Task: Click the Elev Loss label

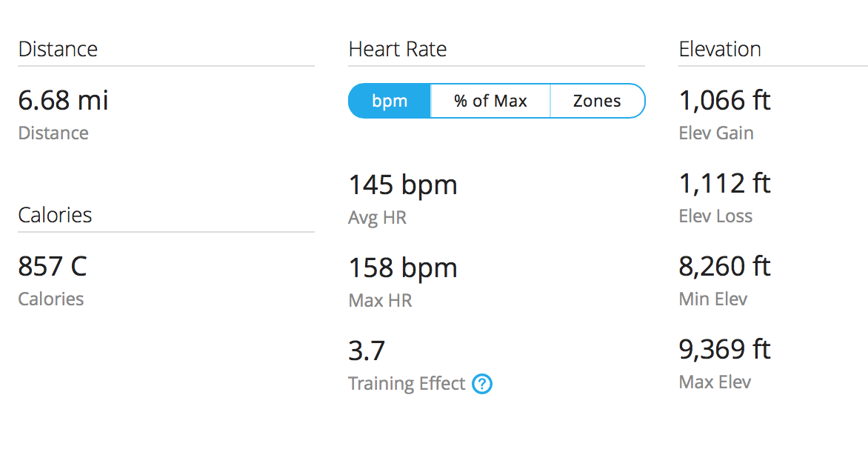Action: [x=715, y=216]
